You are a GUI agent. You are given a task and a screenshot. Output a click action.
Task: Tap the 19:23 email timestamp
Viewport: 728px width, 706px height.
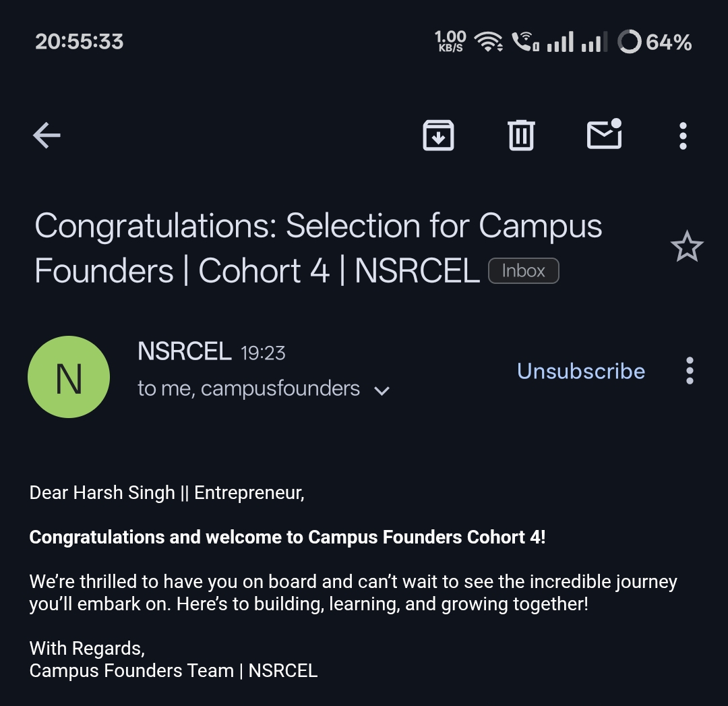point(263,353)
